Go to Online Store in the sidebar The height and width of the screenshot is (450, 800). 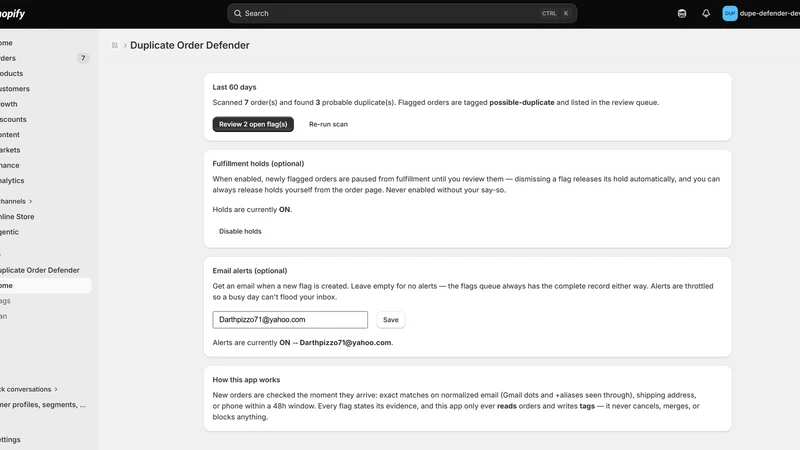(x=17, y=216)
